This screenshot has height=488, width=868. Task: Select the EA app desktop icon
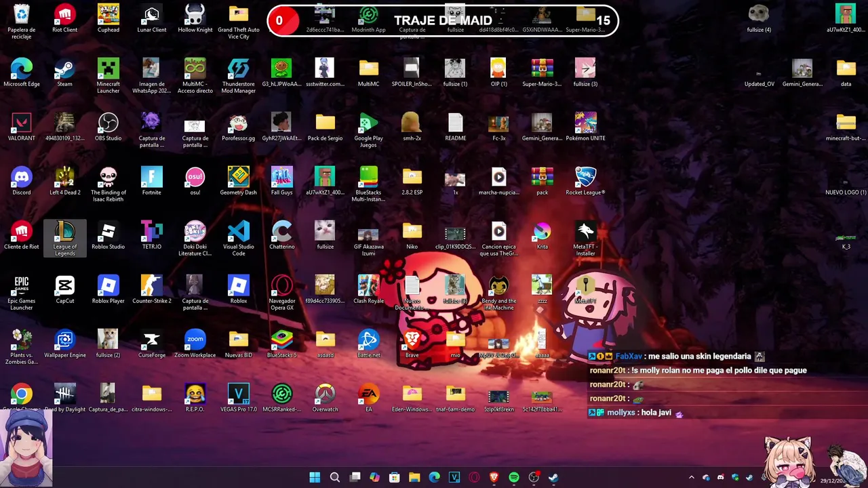[x=369, y=398]
